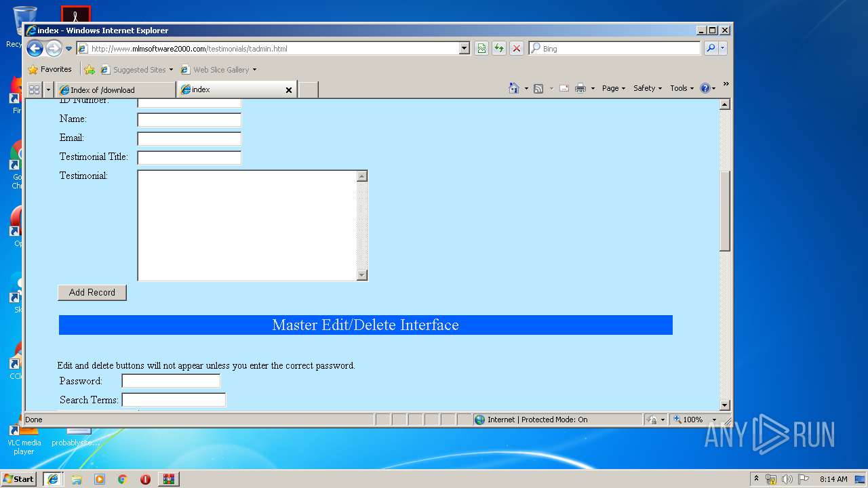Click in the Name input field
The height and width of the screenshot is (488, 868).
pos(189,120)
